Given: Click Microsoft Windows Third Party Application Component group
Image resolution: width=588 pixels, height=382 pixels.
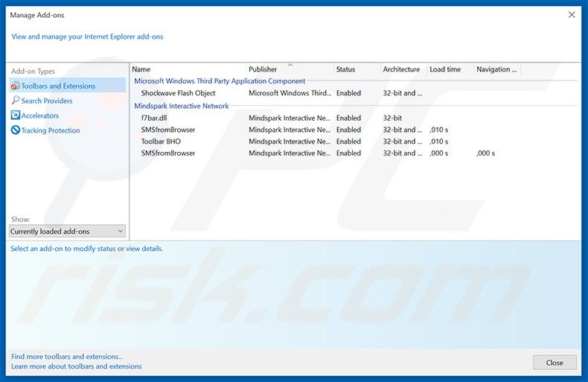Looking at the screenshot, I should tap(220, 81).
